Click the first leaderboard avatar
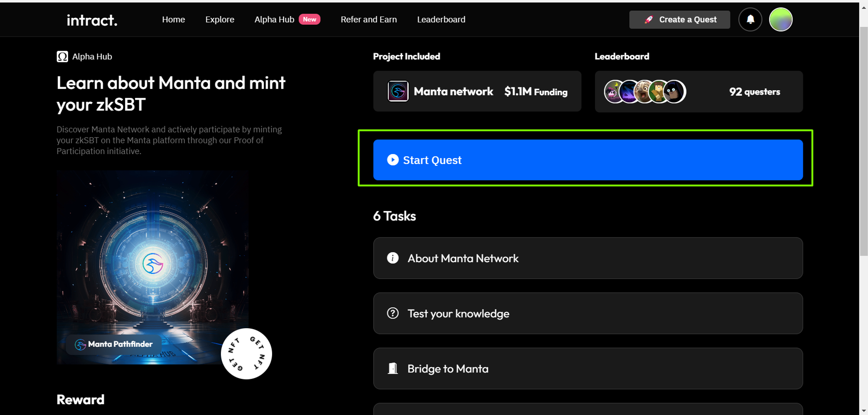 614,92
